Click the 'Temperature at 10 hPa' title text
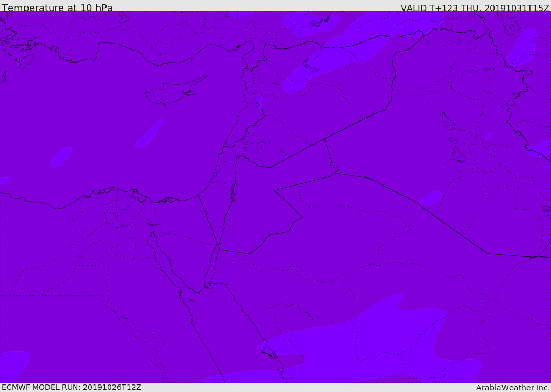Image resolution: width=551 pixels, height=392 pixels. click(x=57, y=8)
